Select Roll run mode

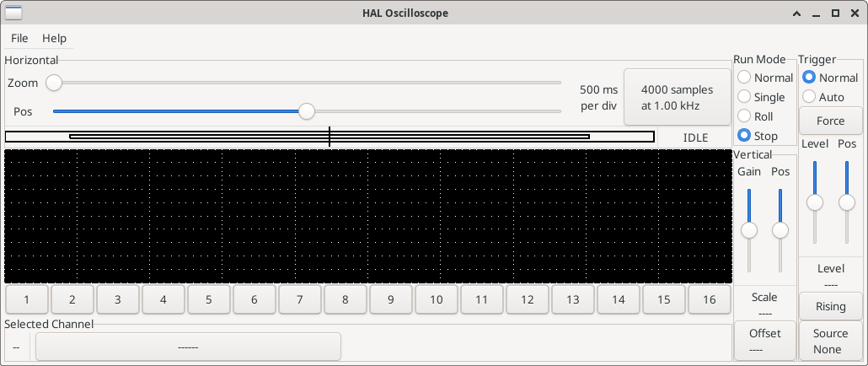(x=745, y=116)
